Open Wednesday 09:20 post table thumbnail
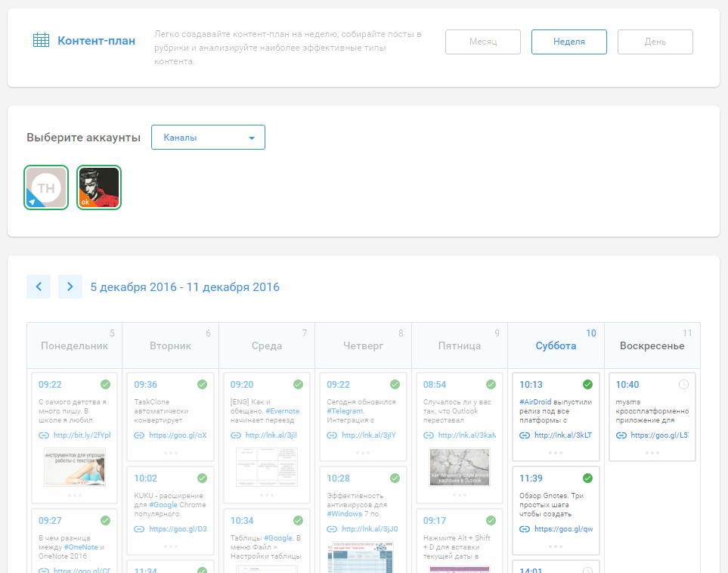The height and width of the screenshot is (573, 728). [x=267, y=466]
